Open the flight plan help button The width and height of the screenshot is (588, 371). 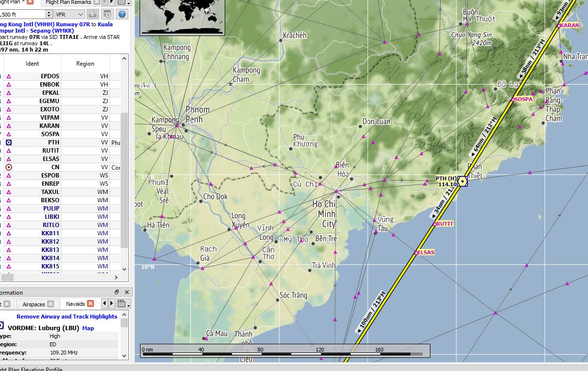(x=122, y=14)
